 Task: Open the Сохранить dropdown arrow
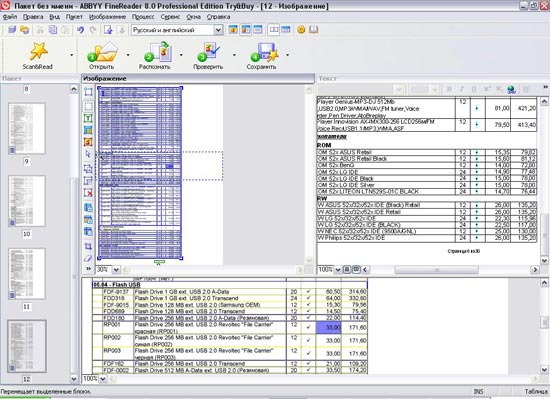coord(287,55)
